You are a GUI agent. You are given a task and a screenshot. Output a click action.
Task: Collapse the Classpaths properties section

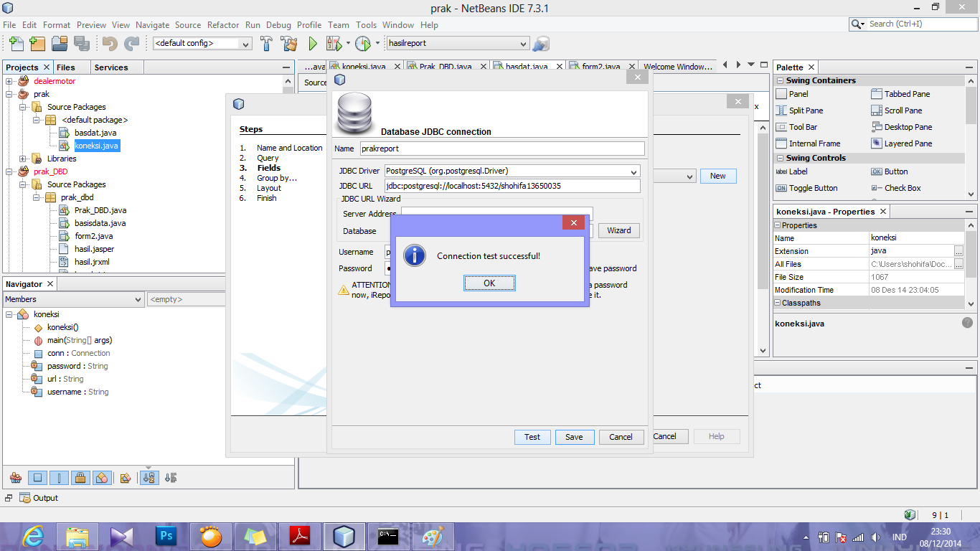(x=778, y=303)
